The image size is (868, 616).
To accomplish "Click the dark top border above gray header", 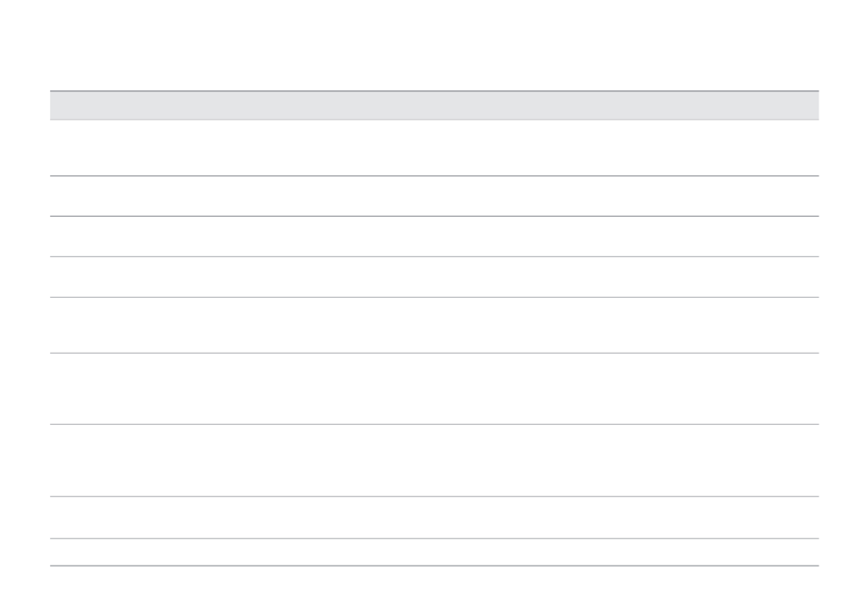I will click(434, 90).
